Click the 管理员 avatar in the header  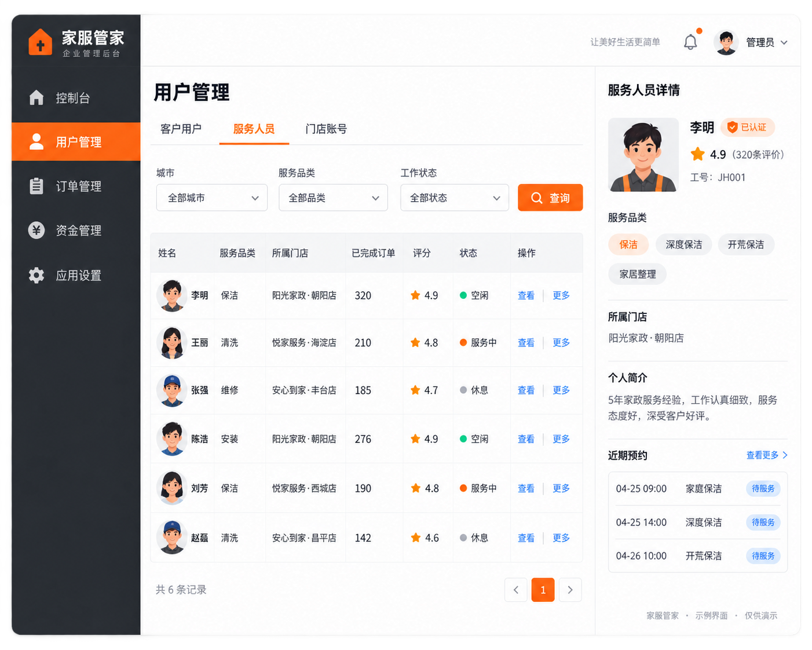coord(726,42)
